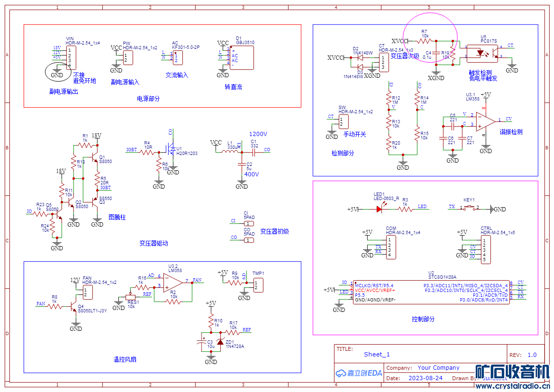Click the VIN HDR-M-2.54_1x4 header connector
This screenshot has width=554, height=392.
tap(71, 57)
